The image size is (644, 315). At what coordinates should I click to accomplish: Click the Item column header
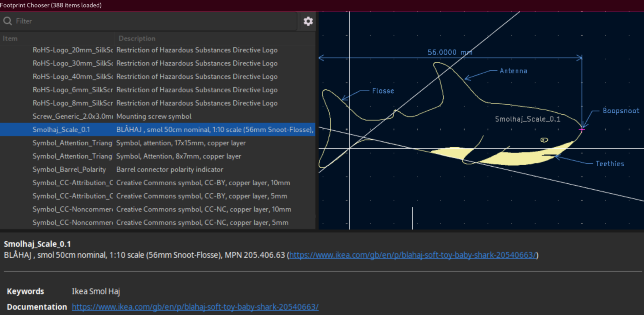(x=10, y=38)
